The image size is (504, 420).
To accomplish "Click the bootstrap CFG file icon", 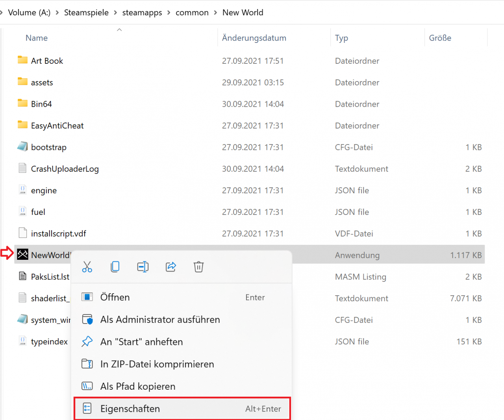I will [x=23, y=147].
